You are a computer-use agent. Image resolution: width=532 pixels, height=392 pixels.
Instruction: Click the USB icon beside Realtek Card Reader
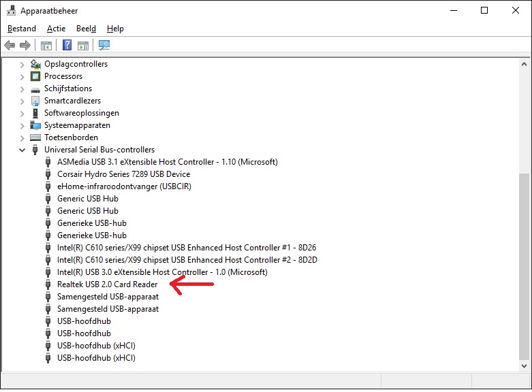click(48, 284)
